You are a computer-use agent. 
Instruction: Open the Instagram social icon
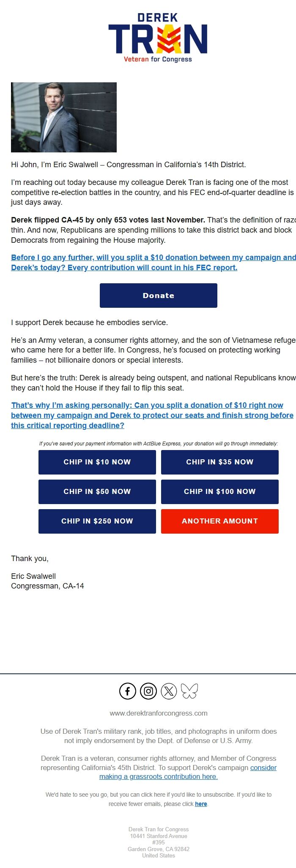pyautogui.click(x=148, y=691)
